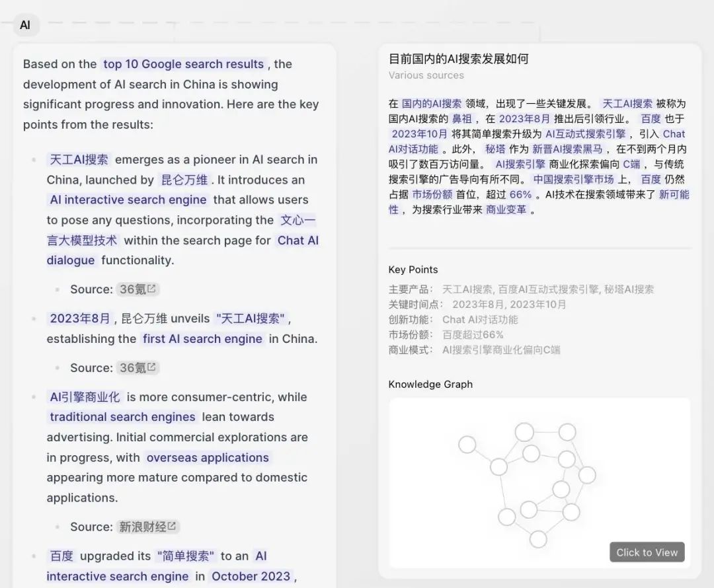Click the highlighted date 2023年10月 in the summary paragraph
Screen dimensions: 714x588
tap(420, 134)
